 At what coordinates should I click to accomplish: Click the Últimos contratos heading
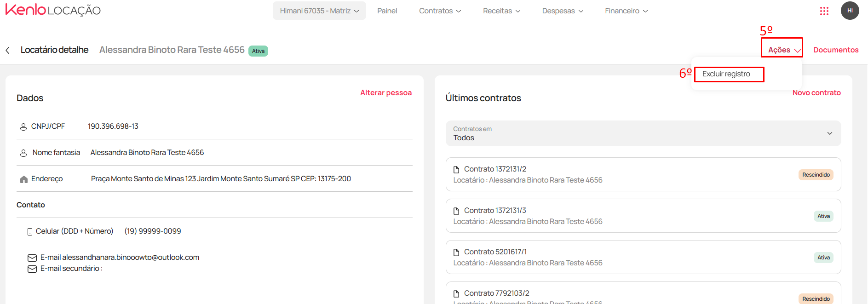click(x=483, y=98)
